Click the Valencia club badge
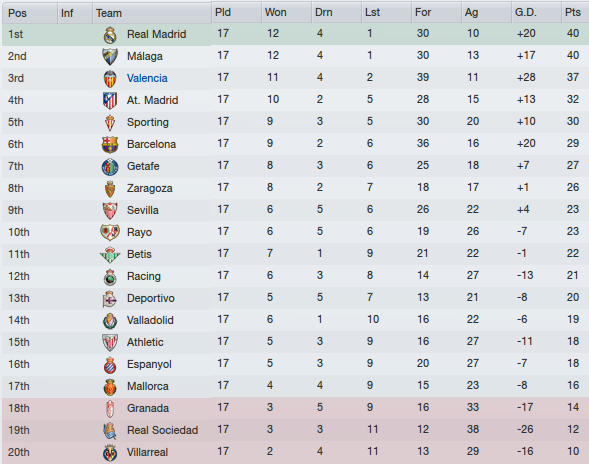 point(110,79)
